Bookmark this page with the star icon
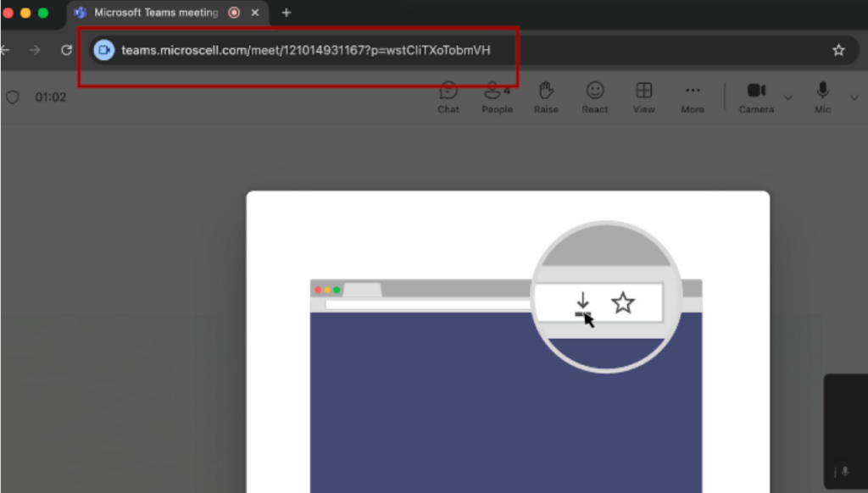This screenshot has height=493, width=868. coord(838,50)
